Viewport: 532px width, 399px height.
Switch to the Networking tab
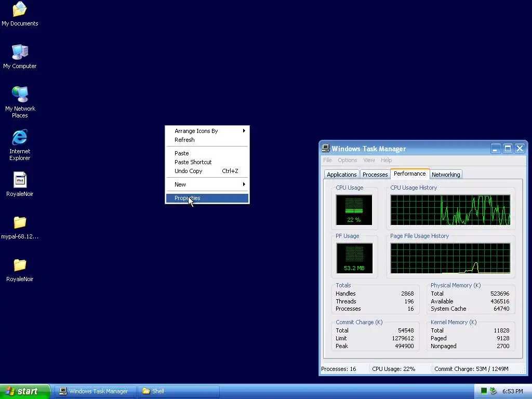coord(446,175)
